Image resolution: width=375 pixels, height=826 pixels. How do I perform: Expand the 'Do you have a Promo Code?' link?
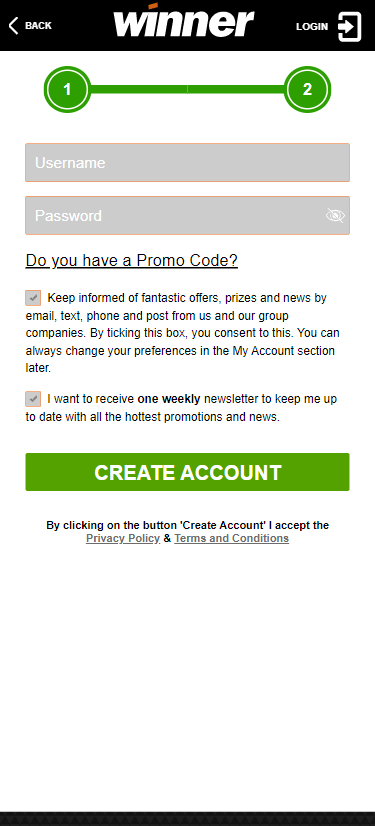(132, 260)
